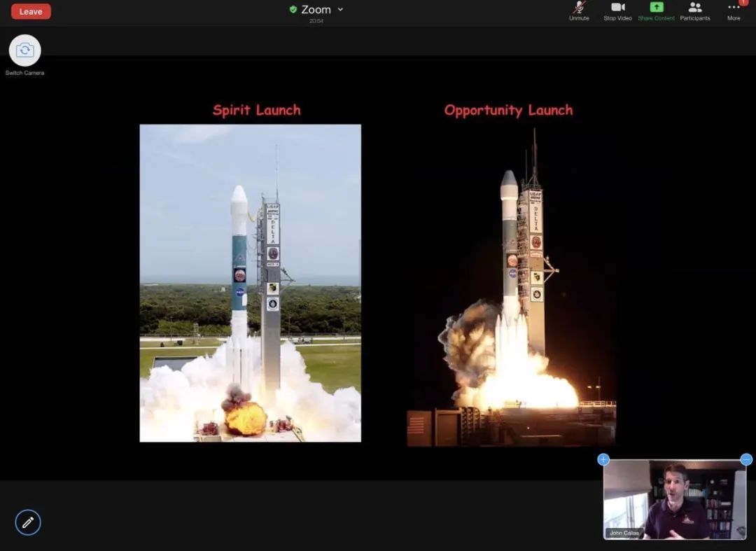This screenshot has height=551, width=756.
Task: Switch Camera using the round icon
Action: coord(24,50)
